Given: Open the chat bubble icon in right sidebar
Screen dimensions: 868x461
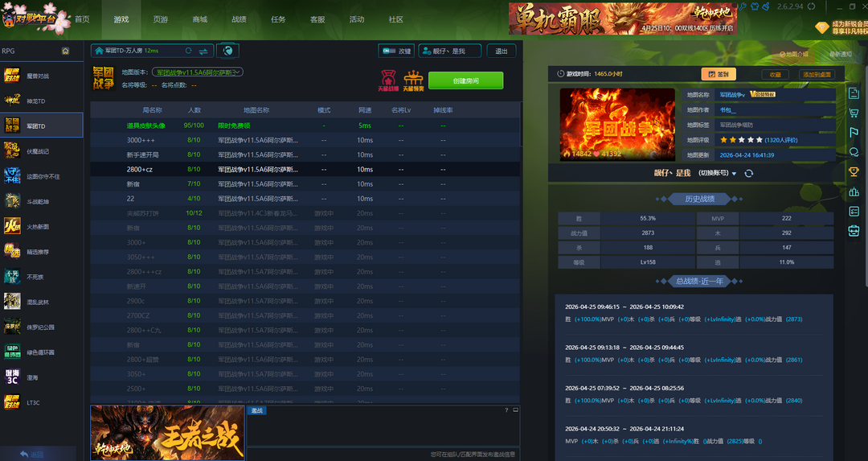Looking at the screenshot, I should [x=854, y=152].
